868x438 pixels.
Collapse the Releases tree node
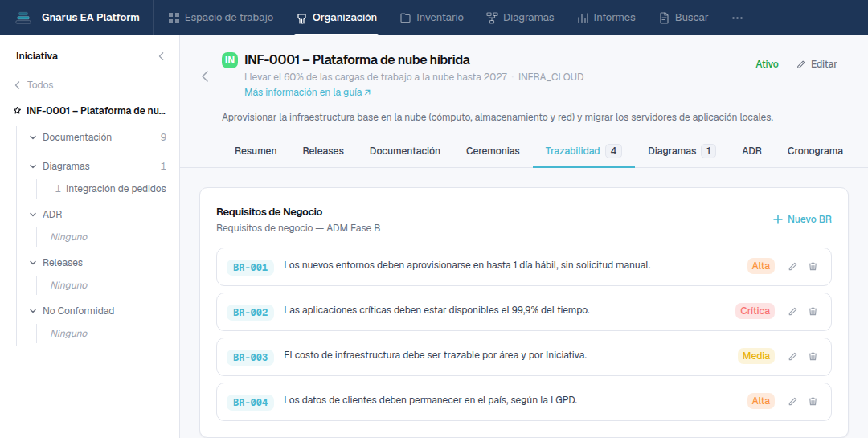33,263
